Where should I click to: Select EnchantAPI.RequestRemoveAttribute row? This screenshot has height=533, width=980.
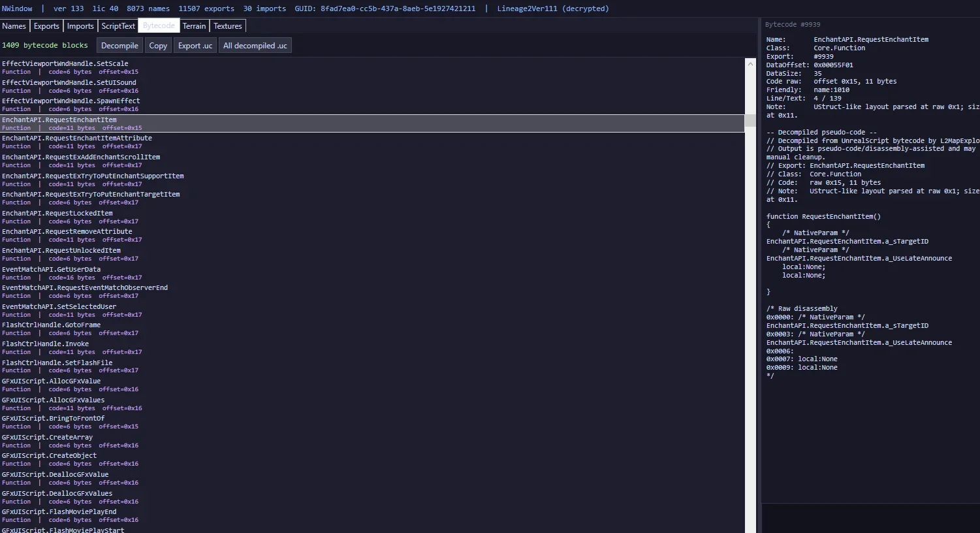(x=372, y=236)
